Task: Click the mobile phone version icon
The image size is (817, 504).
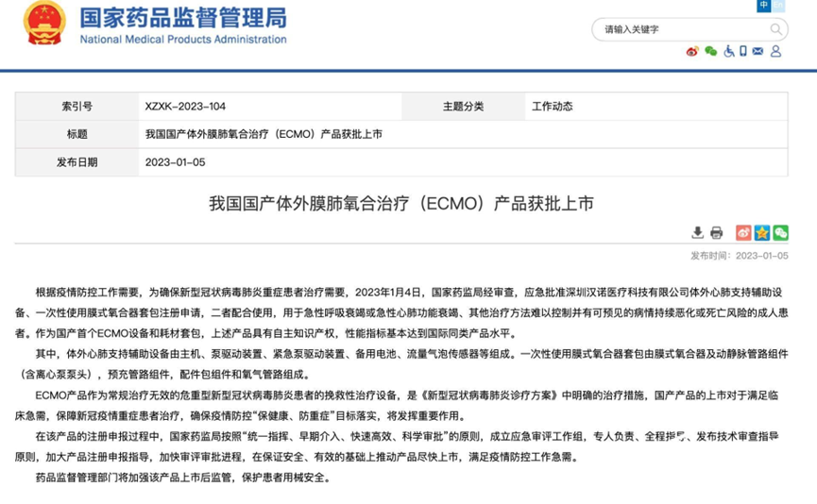Action: (743, 51)
